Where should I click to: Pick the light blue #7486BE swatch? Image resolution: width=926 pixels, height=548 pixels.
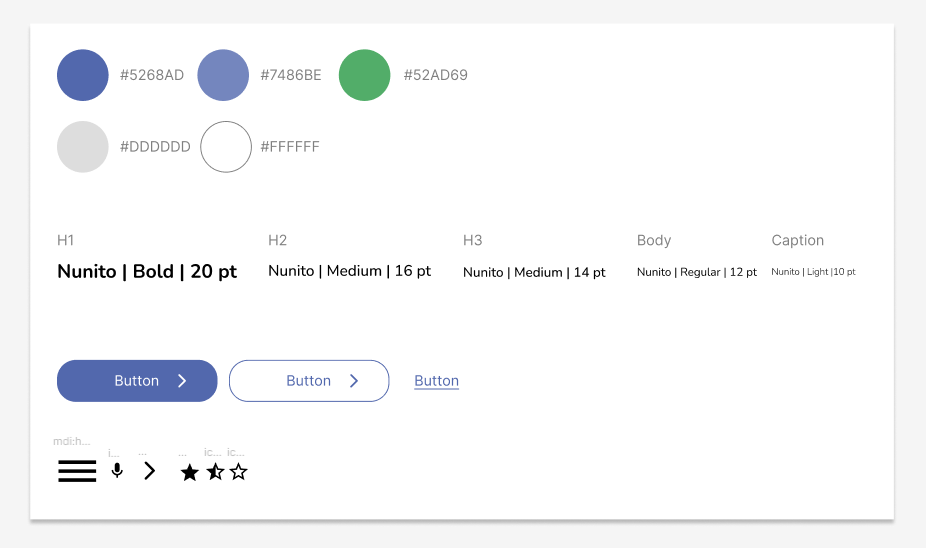tap(223, 75)
